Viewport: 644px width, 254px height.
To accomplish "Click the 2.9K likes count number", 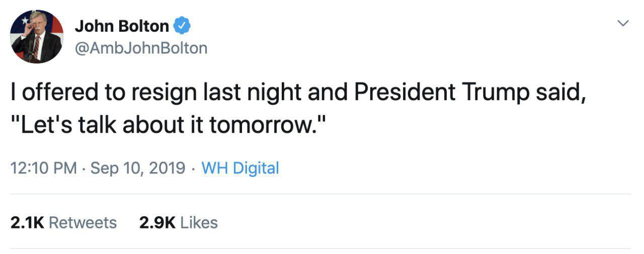I will (157, 222).
